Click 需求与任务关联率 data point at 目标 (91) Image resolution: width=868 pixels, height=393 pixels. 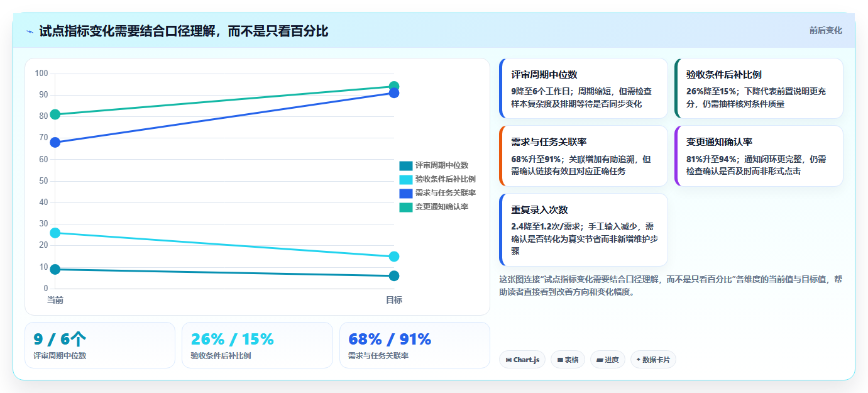[x=394, y=93]
